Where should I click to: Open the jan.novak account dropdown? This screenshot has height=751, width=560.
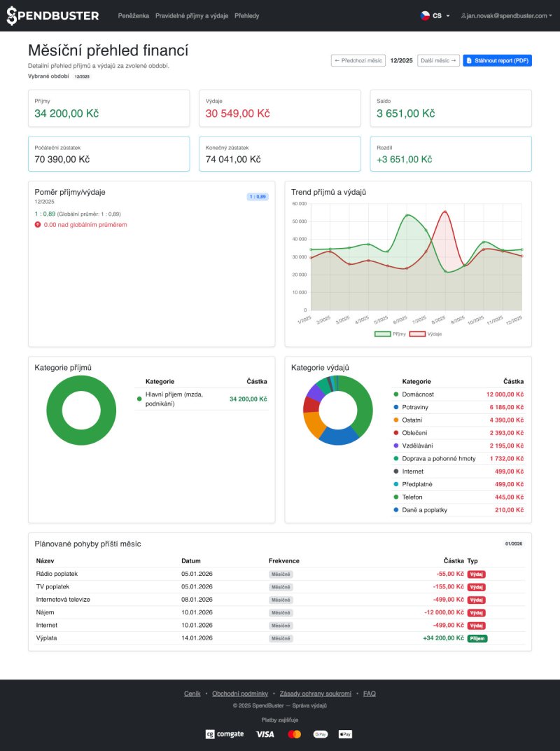pos(505,15)
